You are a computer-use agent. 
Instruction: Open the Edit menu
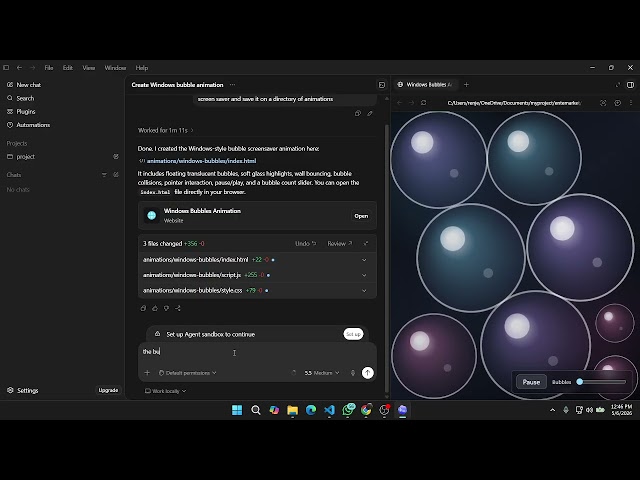click(68, 68)
